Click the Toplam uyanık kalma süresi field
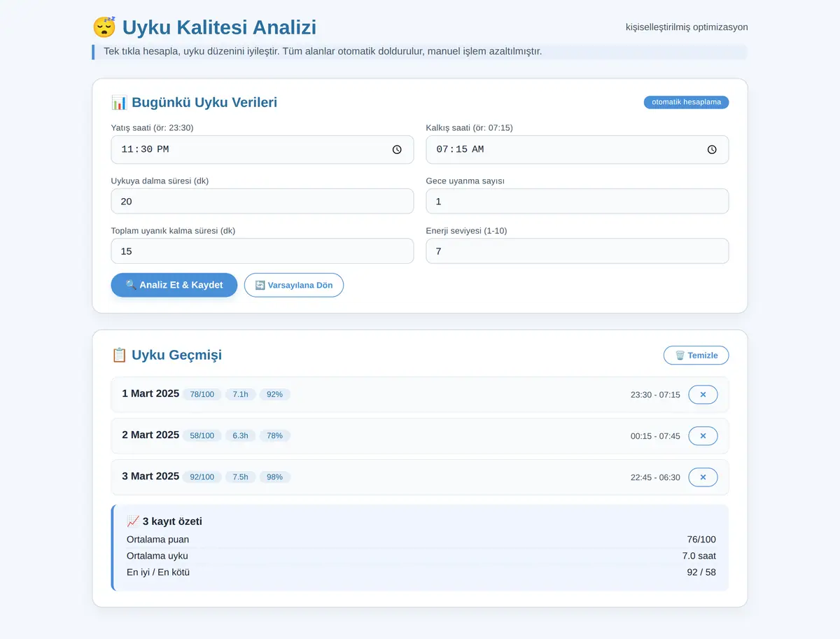Viewport: 840px width, 639px height. click(x=262, y=251)
